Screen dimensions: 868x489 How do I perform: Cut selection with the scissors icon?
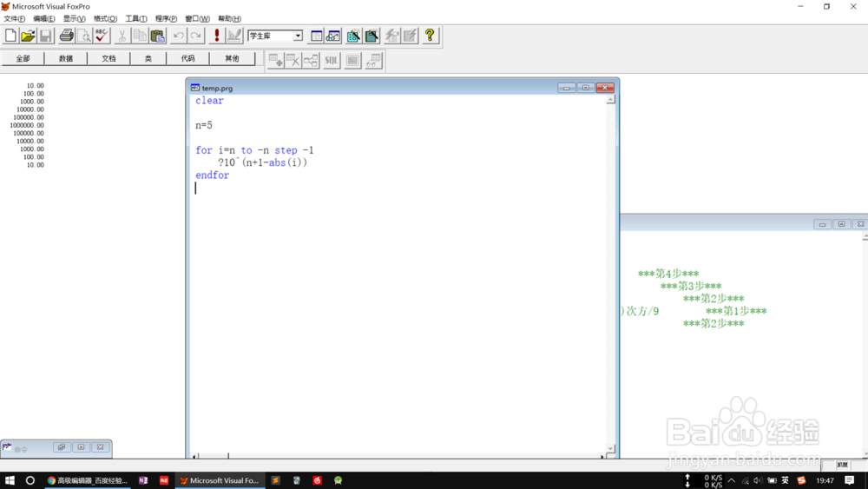[122, 36]
